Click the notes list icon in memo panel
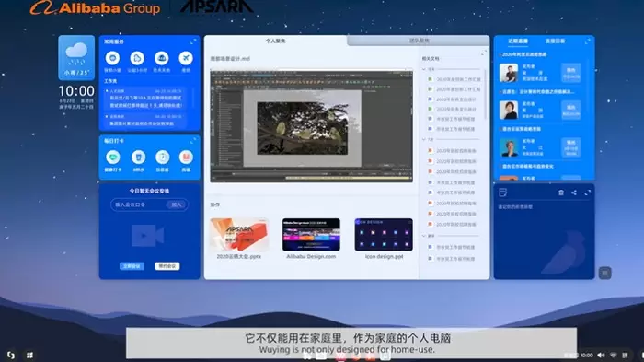Screen dimensions: 644x362 tap(502, 193)
